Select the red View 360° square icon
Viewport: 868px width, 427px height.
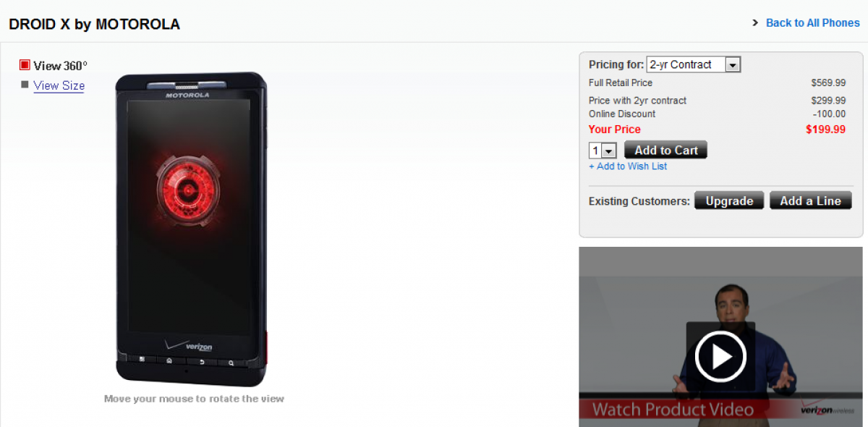point(25,65)
